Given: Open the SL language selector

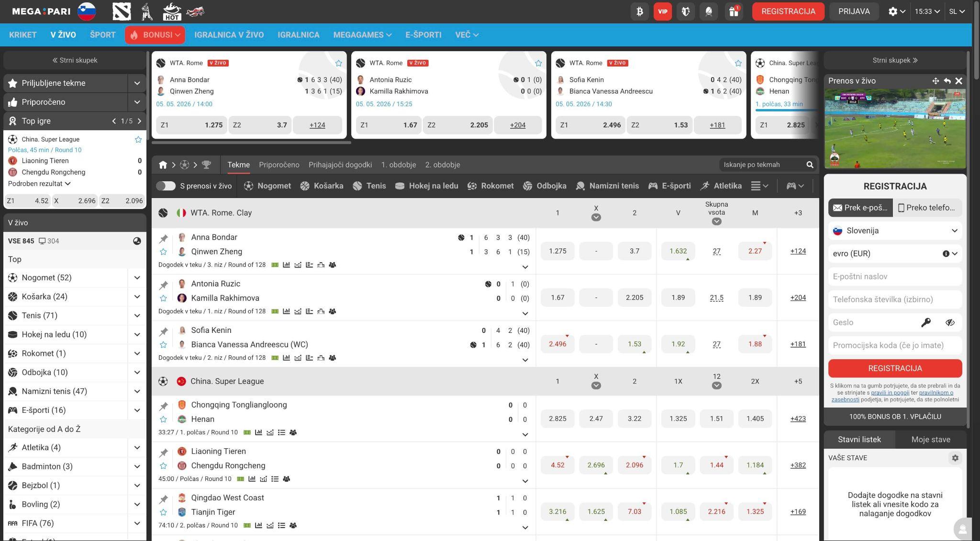Looking at the screenshot, I should pos(957,11).
